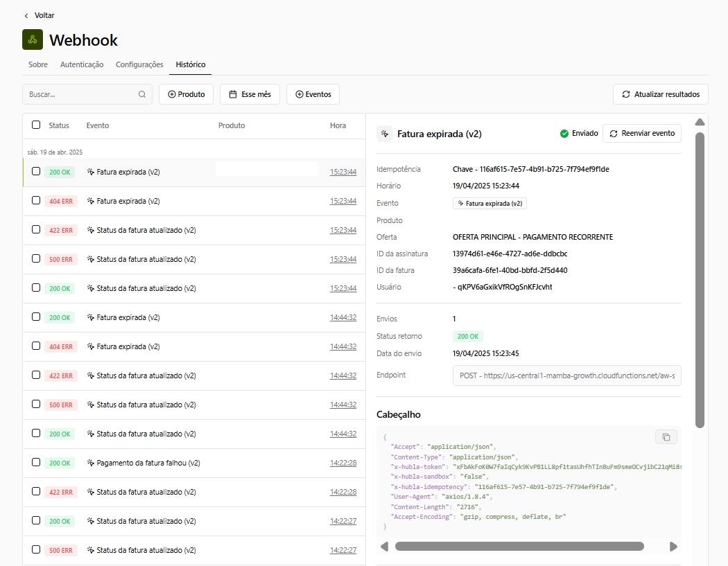Click event icon in 422 ERR 14:44:32 row
The image size is (728, 566).
coord(91,375)
